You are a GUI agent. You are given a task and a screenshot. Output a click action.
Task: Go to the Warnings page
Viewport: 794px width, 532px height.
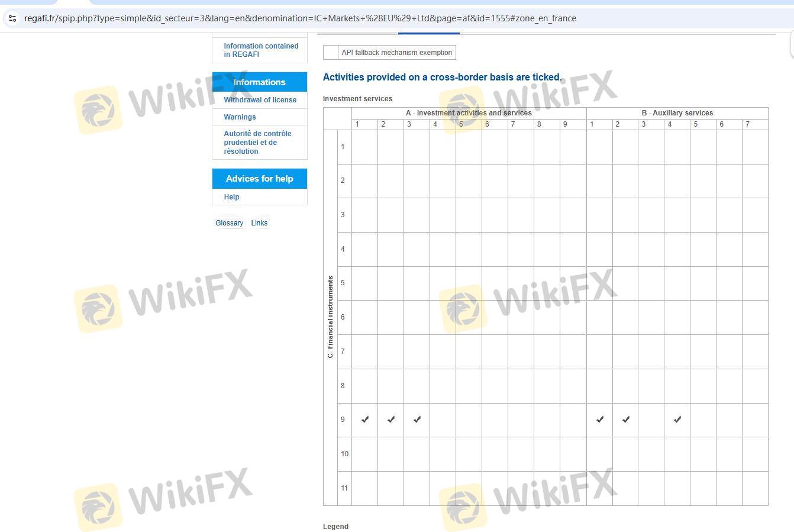(x=240, y=117)
